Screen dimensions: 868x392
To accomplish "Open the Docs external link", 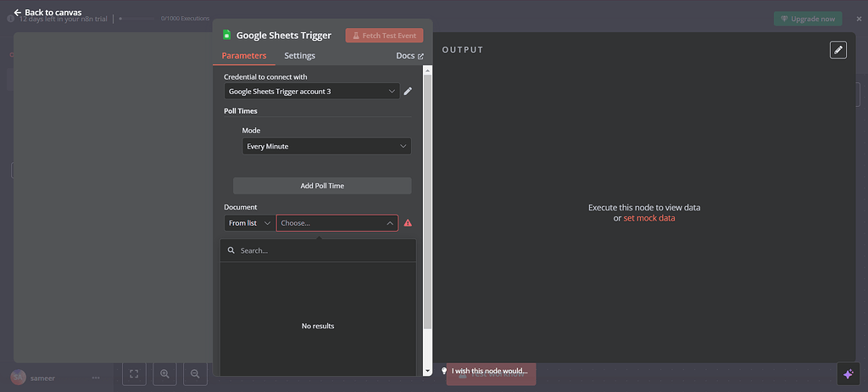I will point(409,56).
